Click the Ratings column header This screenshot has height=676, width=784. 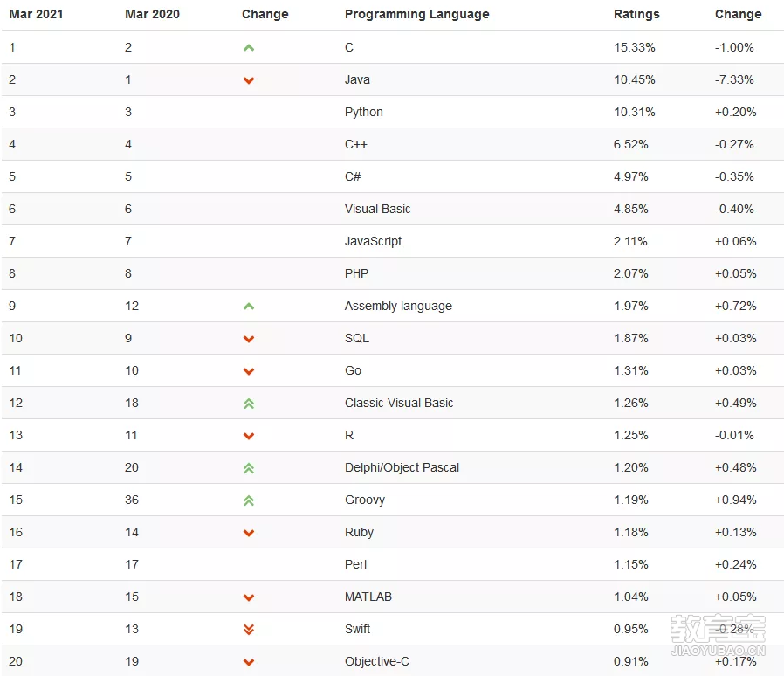636,14
